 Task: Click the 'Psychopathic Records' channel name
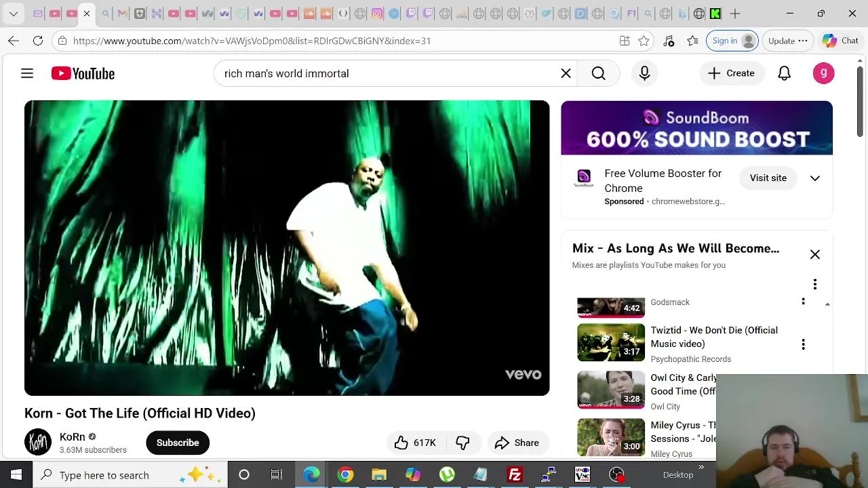tap(690, 359)
